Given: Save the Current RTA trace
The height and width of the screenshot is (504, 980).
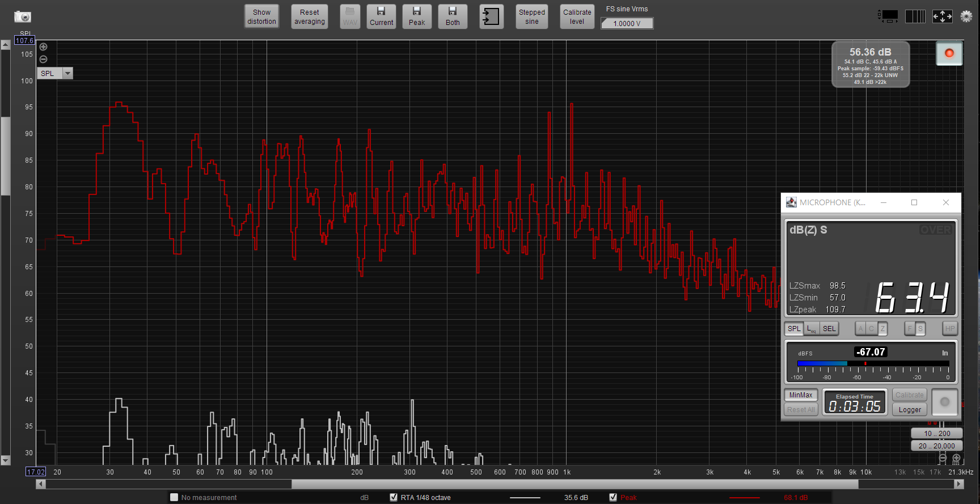Looking at the screenshot, I should 381,16.
